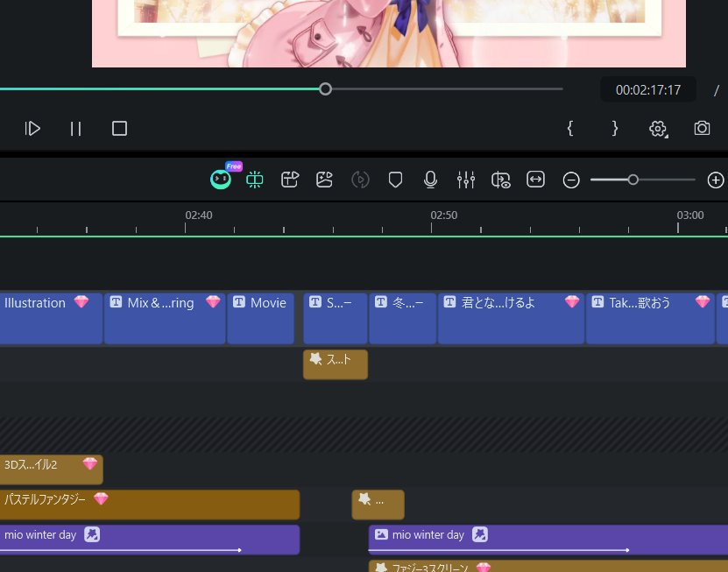This screenshot has width=728, height=572.
Task: Set mark-in point with left brace
Action: [x=570, y=128]
